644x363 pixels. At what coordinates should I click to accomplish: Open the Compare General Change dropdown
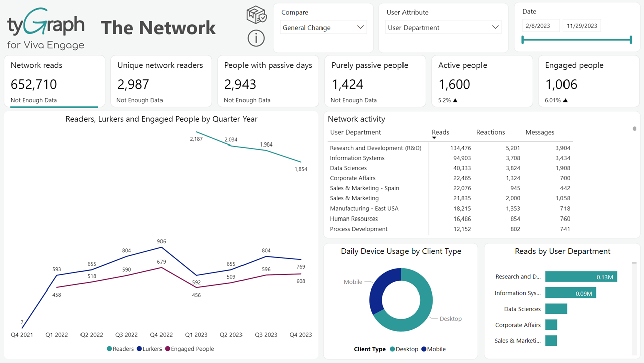tap(324, 28)
